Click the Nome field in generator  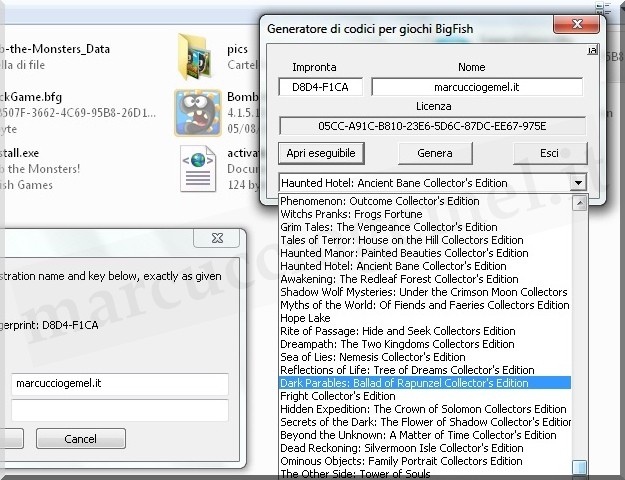[x=477, y=87]
